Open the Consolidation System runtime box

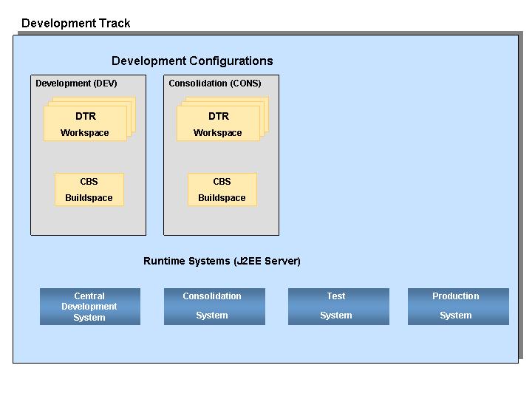[214, 307]
